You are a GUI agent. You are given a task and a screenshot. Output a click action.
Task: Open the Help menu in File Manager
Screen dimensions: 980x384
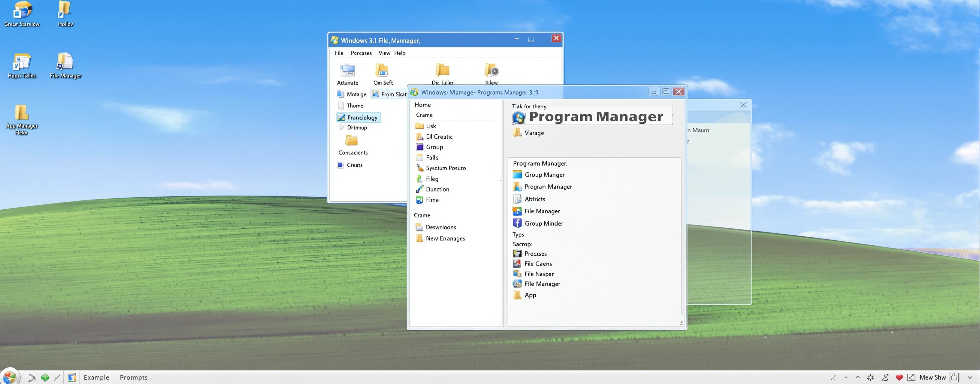(399, 53)
